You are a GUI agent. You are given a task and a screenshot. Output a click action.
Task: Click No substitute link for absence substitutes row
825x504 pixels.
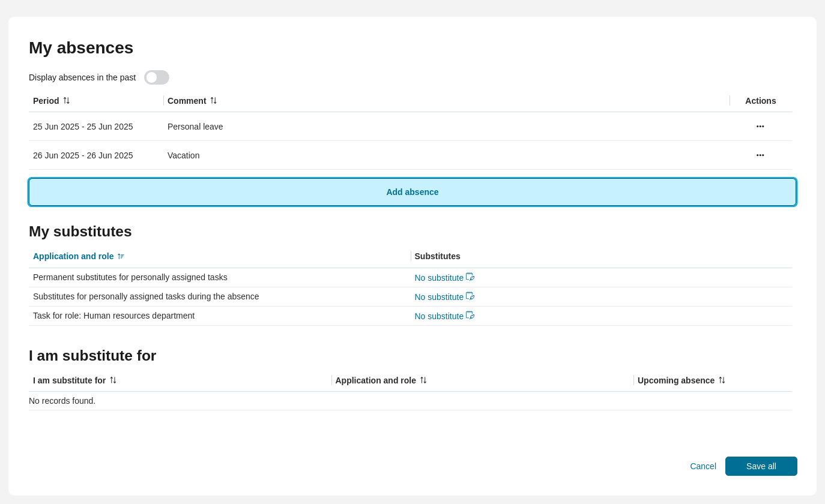point(439,297)
